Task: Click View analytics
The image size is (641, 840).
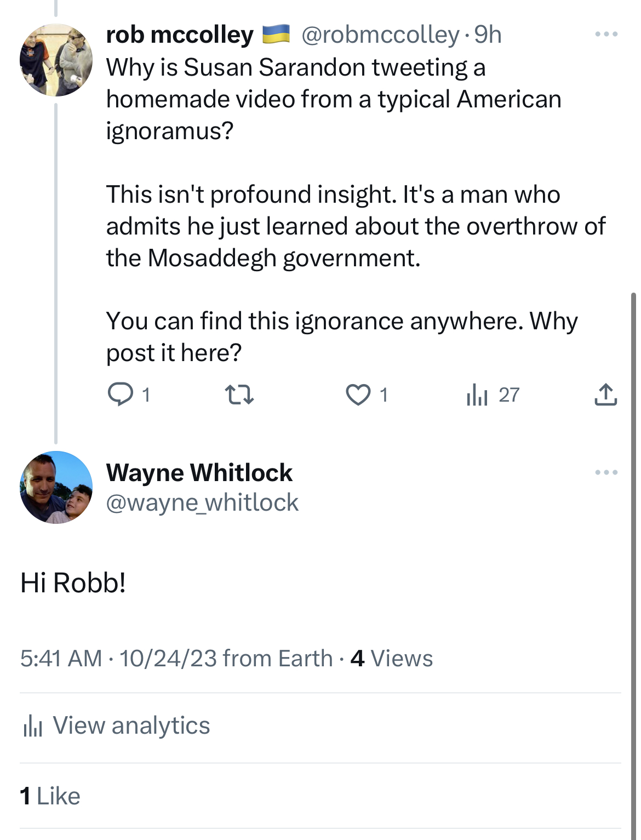Action: (131, 725)
